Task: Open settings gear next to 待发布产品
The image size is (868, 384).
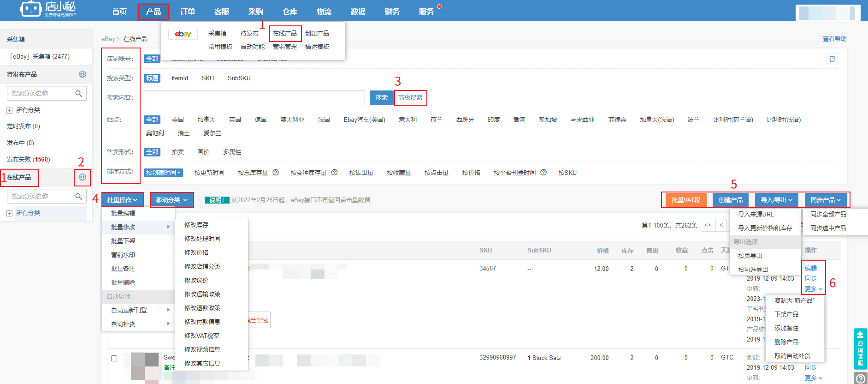Action: pos(83,74)
